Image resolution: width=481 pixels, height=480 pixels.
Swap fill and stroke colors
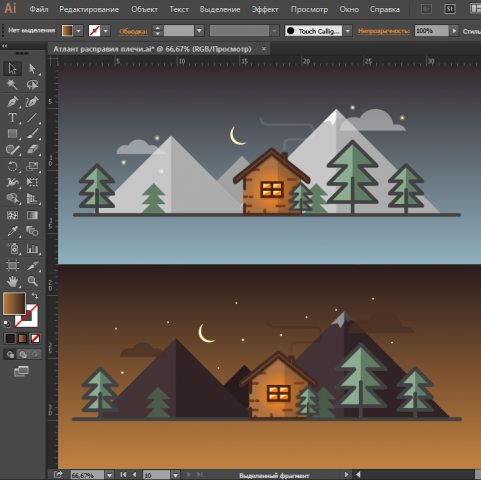pyautogui.click(x=35, y=296)
